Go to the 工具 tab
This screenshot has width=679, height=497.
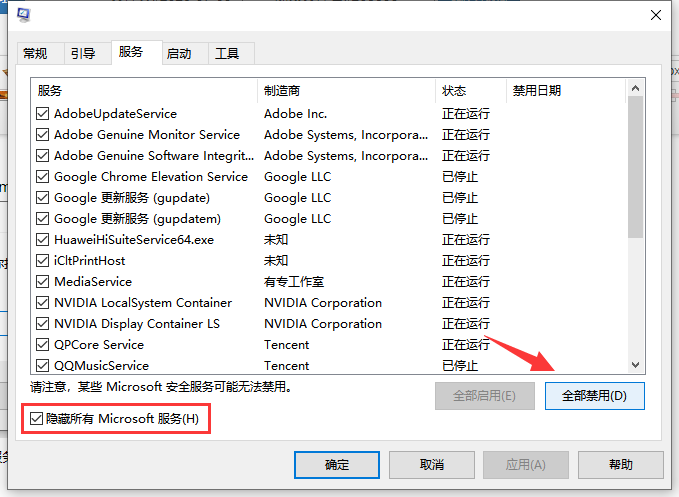coord(227,53)
